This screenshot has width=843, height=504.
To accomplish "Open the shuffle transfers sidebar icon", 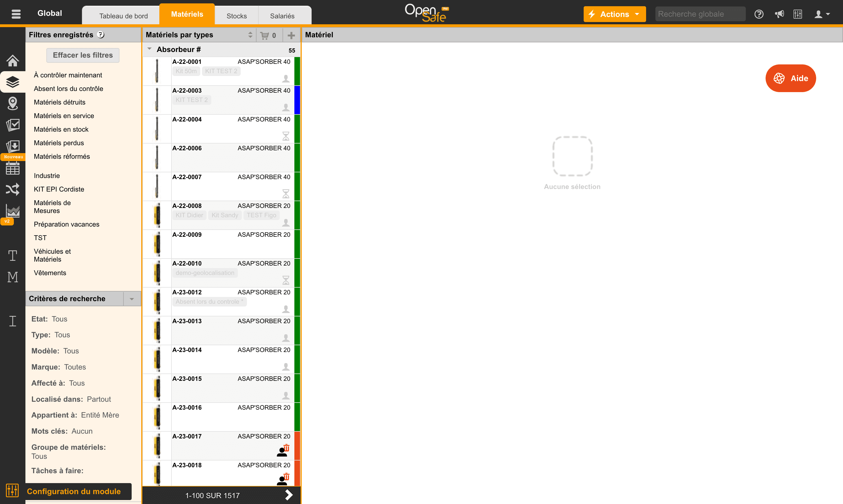I will tap(12, 189).
